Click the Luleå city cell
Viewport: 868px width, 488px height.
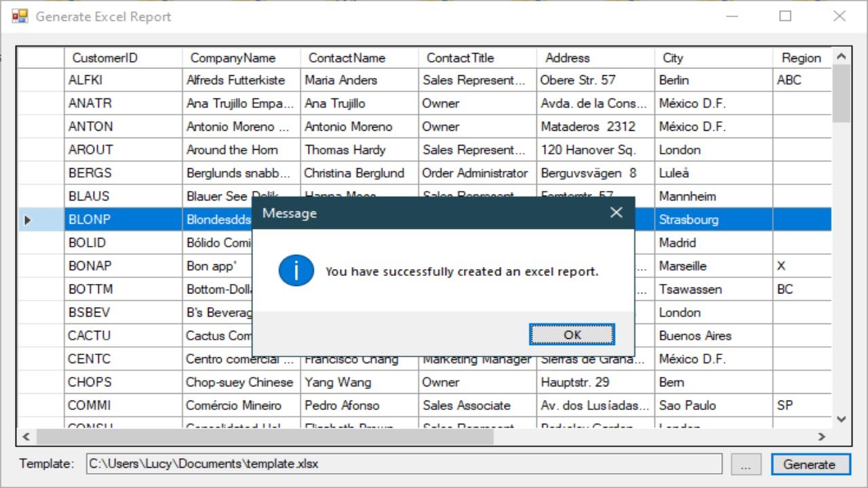[713, 173]
